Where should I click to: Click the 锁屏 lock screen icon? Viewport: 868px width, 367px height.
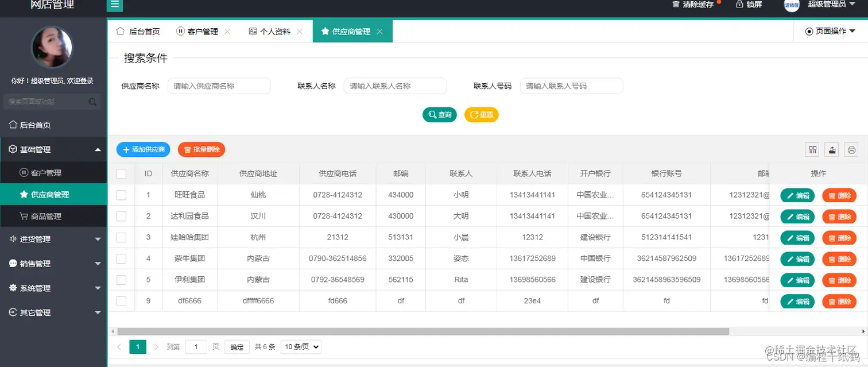pos(739,4)
